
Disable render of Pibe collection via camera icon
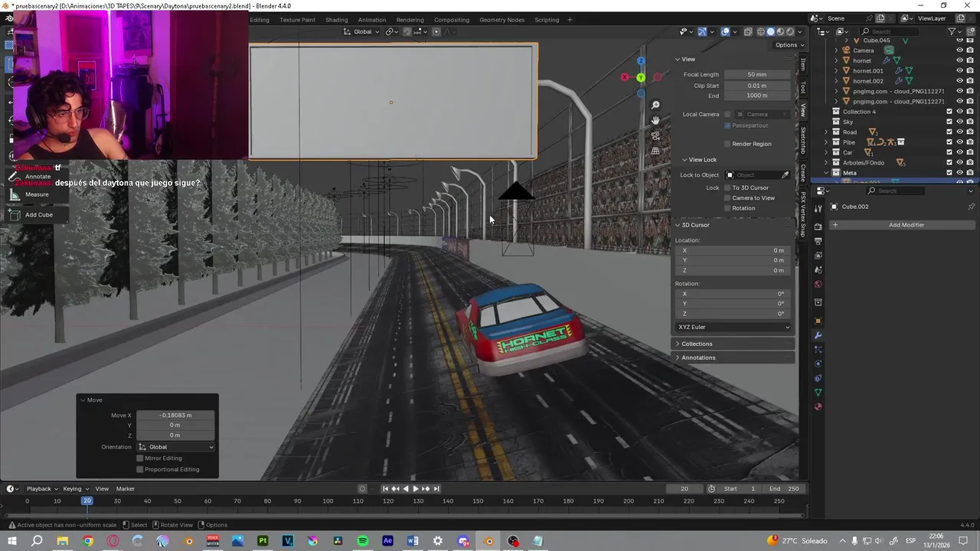pos(970,142)
